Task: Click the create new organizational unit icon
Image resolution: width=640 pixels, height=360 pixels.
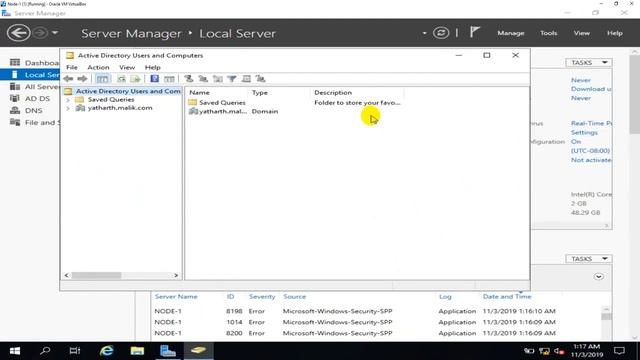Action: click(218, 79)
